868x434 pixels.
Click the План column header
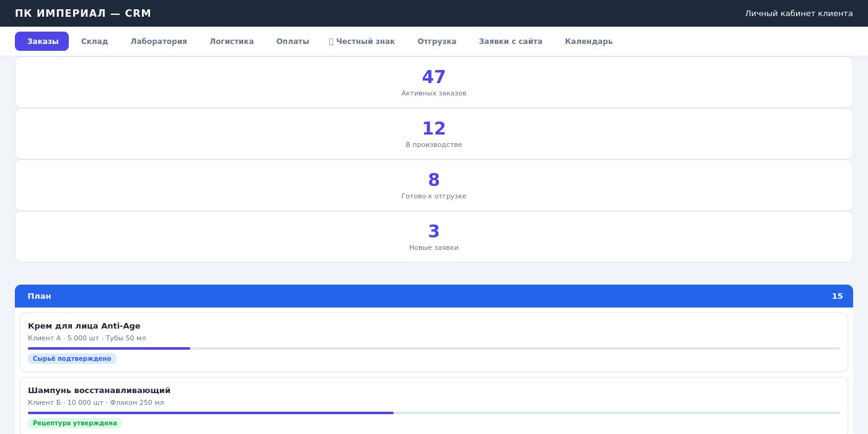pos(434,296)
